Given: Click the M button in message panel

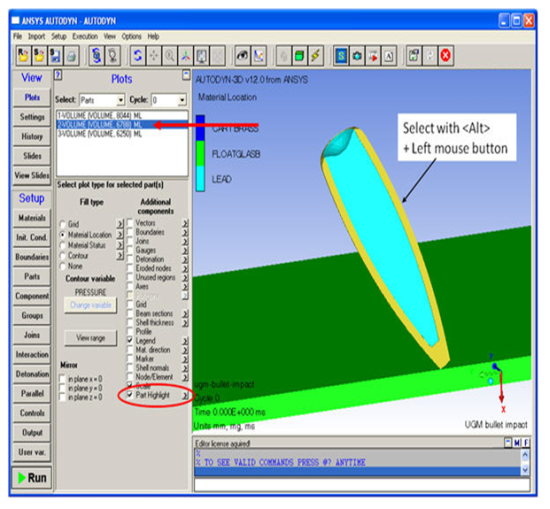Looking at the screenshot, I should [517, 443].
